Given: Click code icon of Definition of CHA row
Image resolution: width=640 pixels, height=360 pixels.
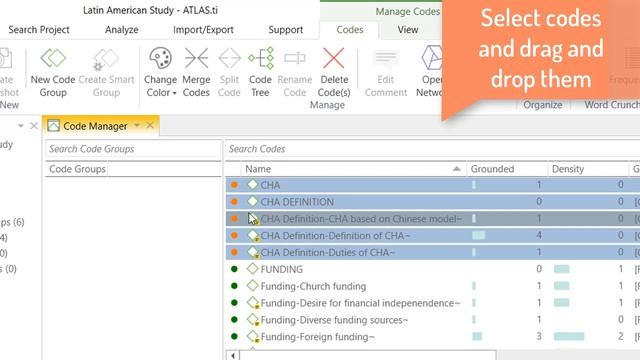Looking at the screenshot, I should 253,235.
